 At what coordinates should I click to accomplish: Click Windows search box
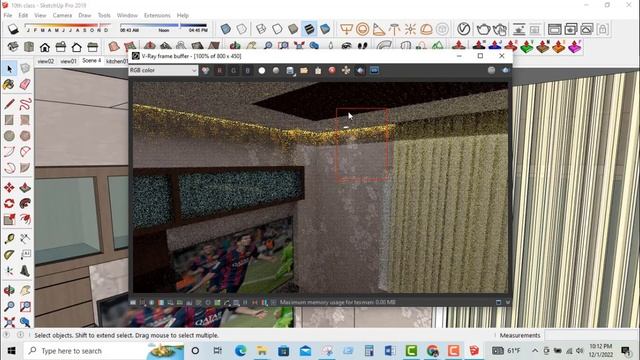pyautogui.click(x=104, y=351)
